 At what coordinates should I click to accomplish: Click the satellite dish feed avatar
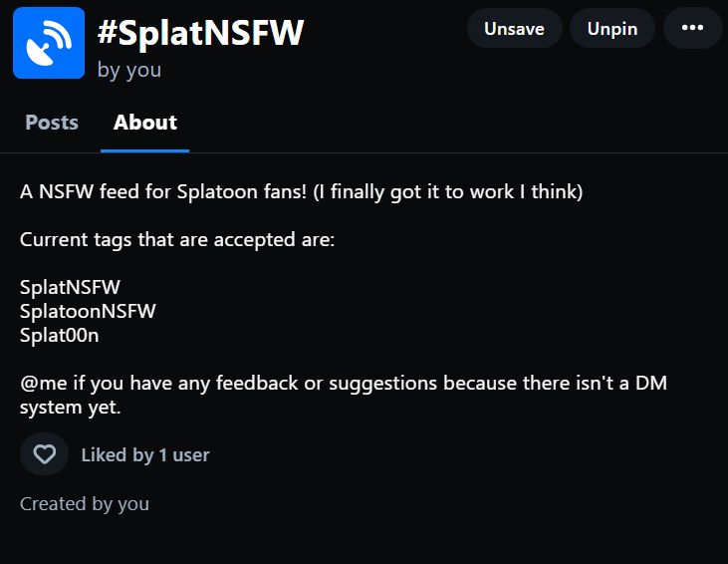coord(49,43)
